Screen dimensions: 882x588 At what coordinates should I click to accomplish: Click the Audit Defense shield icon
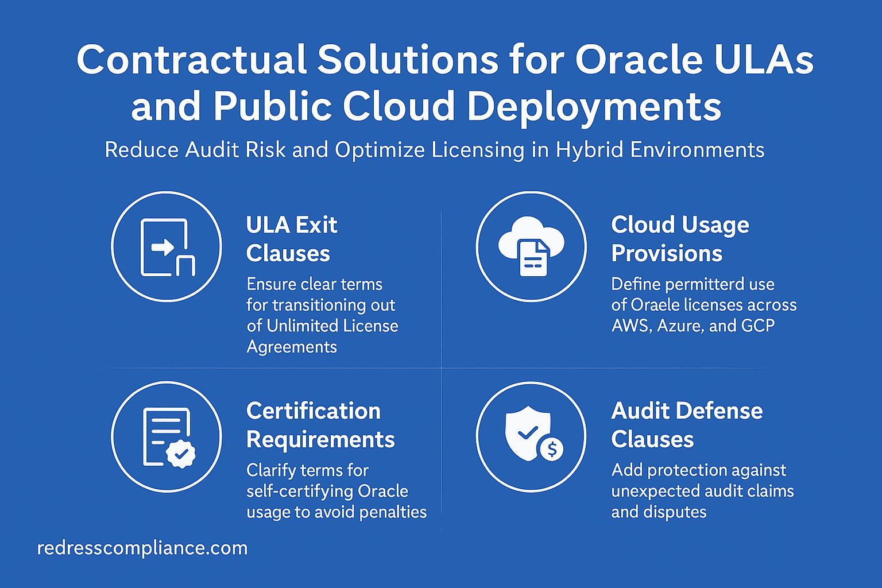pos(531,437)
